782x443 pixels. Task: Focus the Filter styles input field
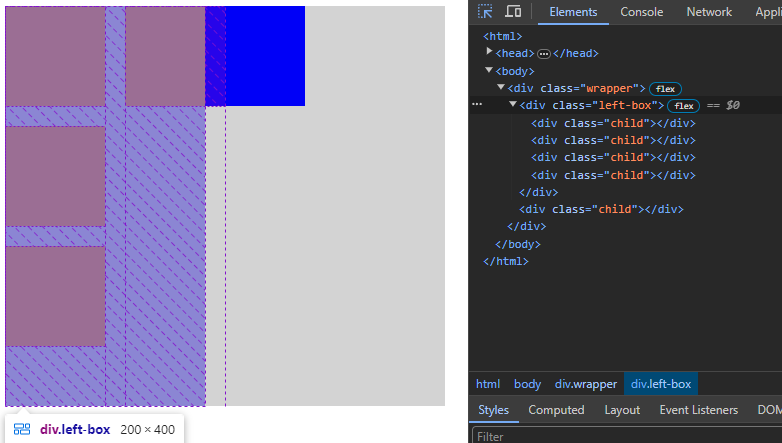point(627,436)
